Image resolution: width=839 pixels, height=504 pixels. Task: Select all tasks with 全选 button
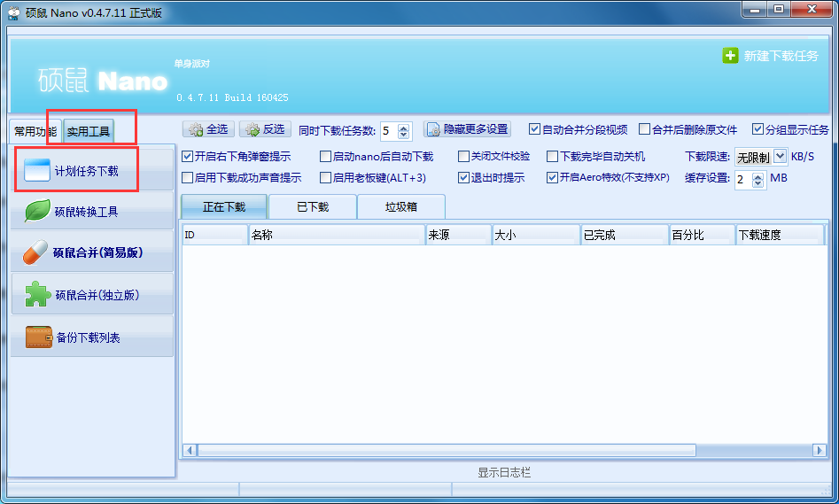(x=209, y=129)
